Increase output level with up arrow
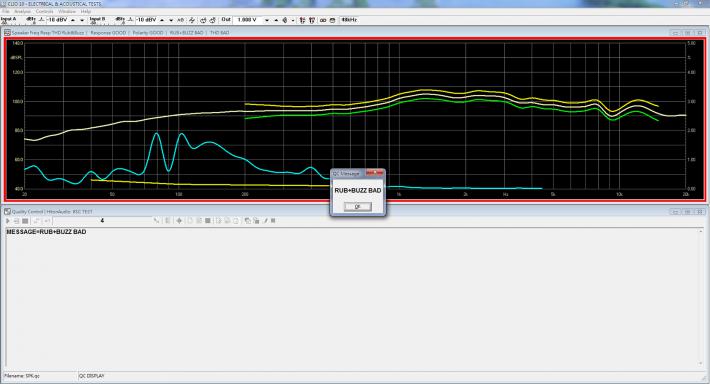This screenshot has height=384, width=710. (x=276, y=20)
